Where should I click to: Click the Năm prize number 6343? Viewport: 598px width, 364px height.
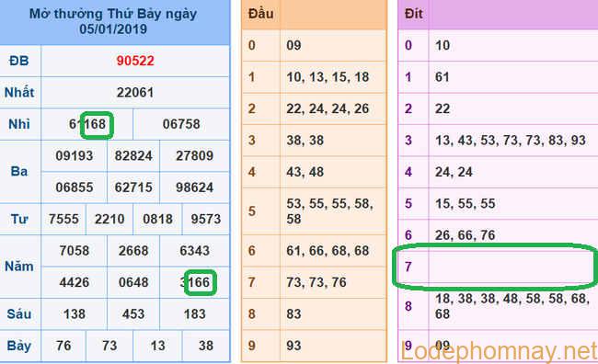pos(194,251)
